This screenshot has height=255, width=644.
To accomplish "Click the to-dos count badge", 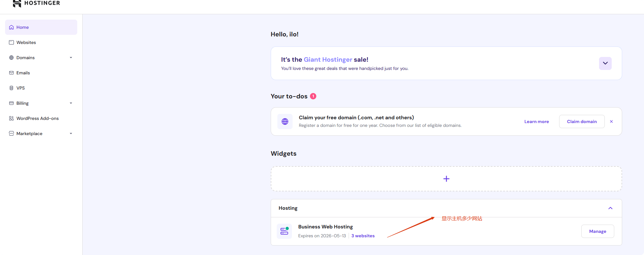I will pyautogui.click(x=313, y=96).
